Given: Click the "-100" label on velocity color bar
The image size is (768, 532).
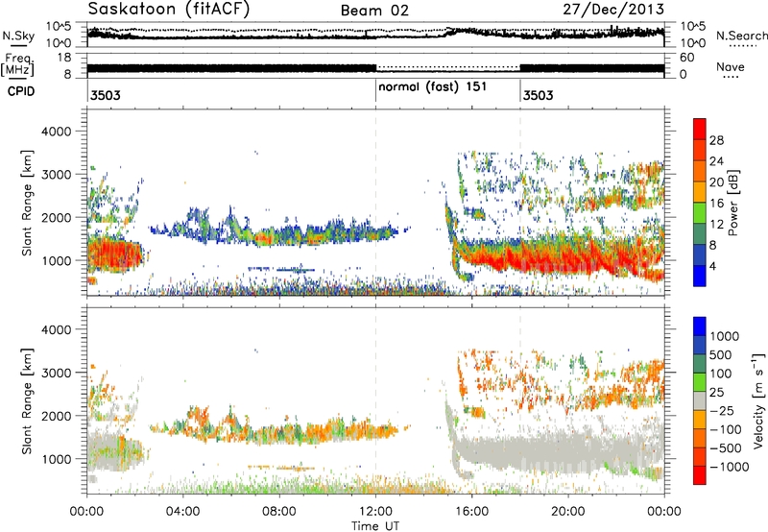Looking at the screenshot, I should (x=727, y=429).
